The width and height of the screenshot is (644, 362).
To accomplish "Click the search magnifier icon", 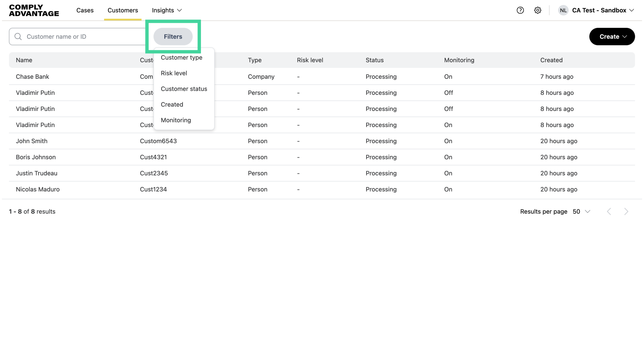I will 18,37.
